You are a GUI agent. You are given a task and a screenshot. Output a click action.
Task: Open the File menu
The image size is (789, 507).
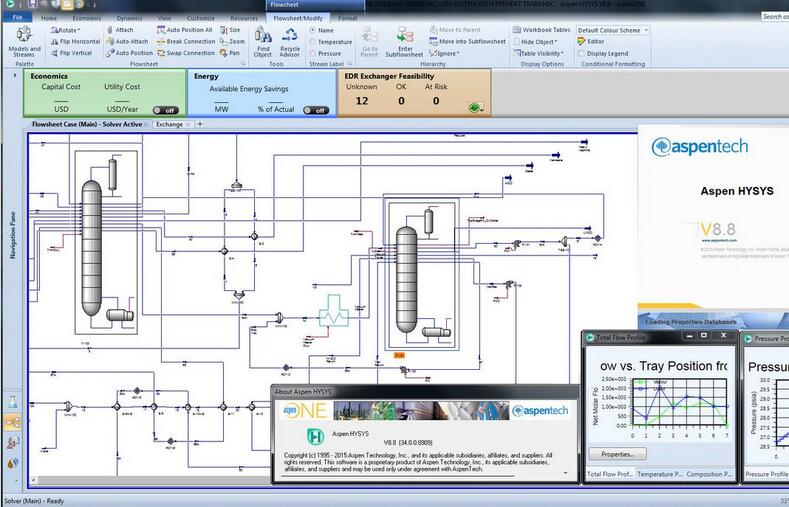pos(17,17)
